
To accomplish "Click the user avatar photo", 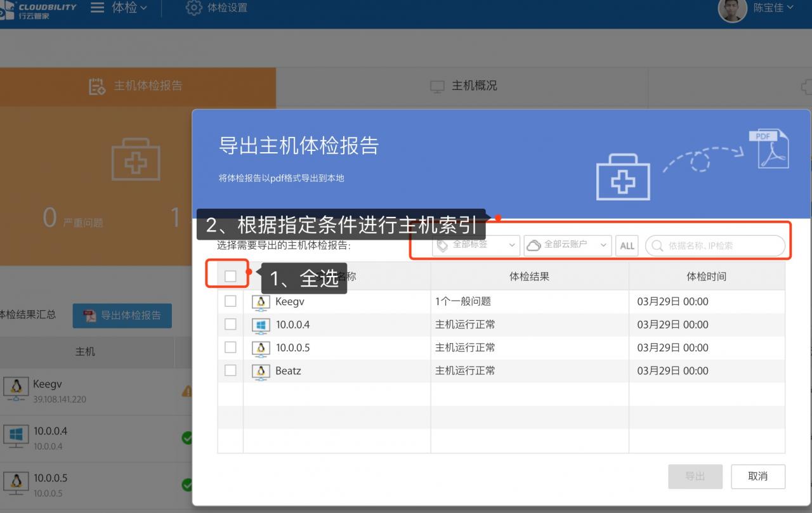I will tap(732, 9).
